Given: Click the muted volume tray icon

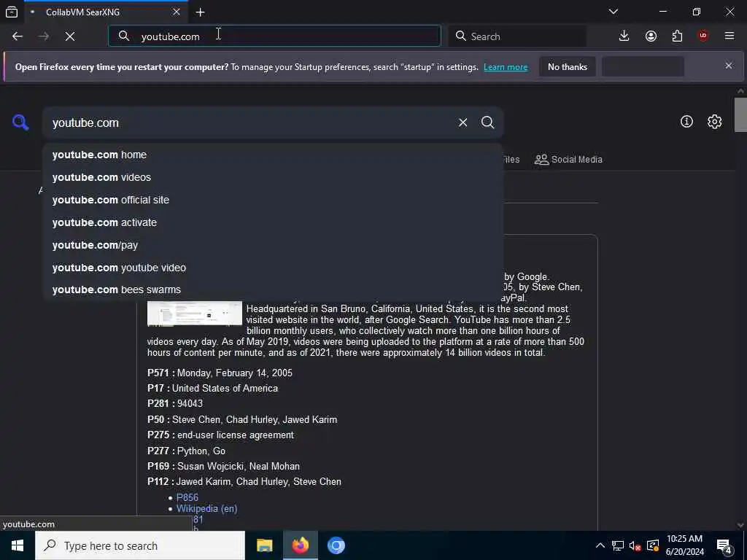Looking at the screenshot, I should [x=635, y=545].
